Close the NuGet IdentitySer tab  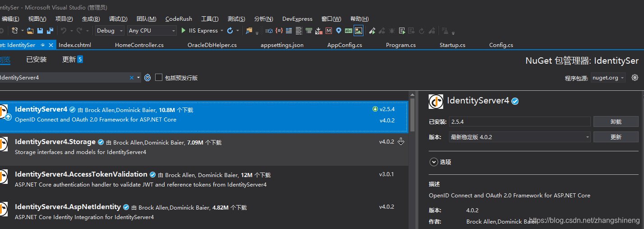point(51,45)
